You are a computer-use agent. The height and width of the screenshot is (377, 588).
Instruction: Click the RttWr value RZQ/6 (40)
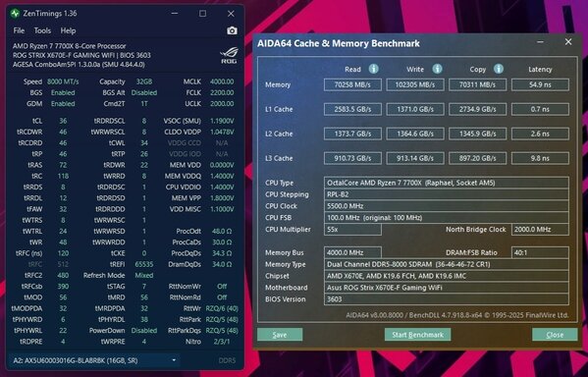pyautogui.click(x=222, y=308)
